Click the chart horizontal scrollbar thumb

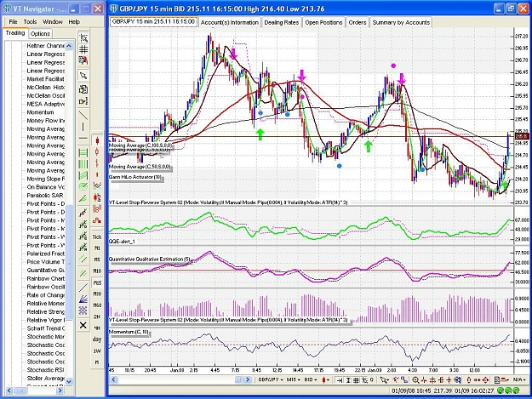coord(239,379)
